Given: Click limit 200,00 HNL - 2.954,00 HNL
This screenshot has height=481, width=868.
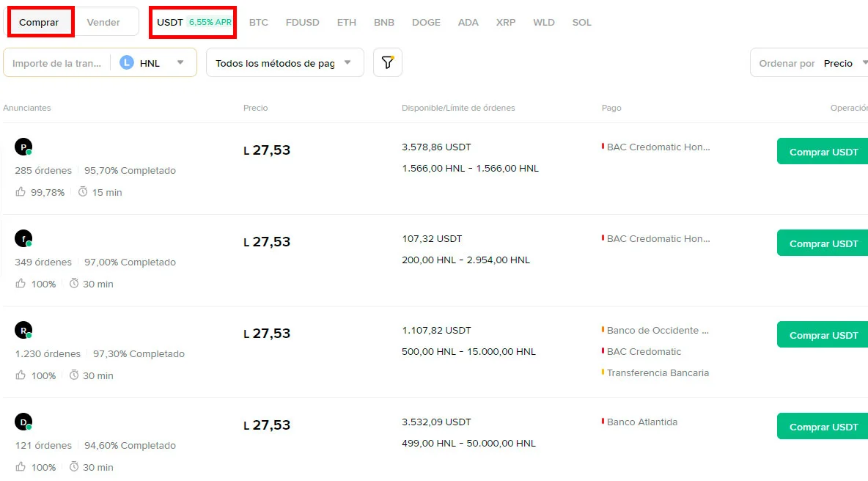Looking at the screenshot, I should (x=466, y=260).
